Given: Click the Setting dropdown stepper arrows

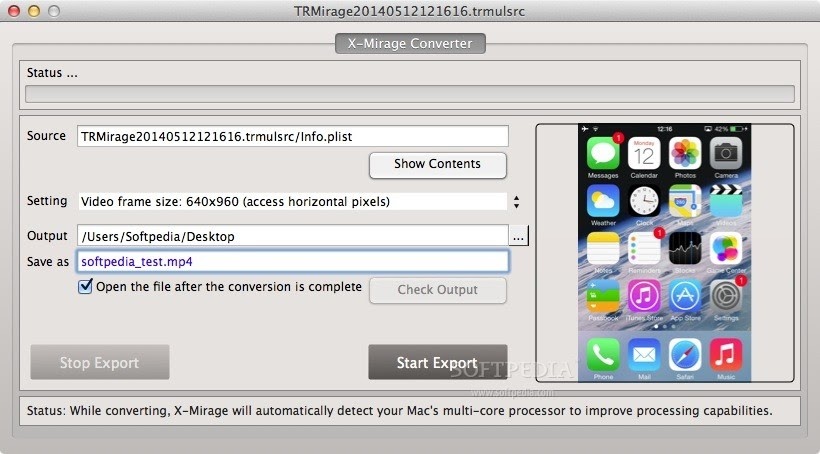Looking at the screenshot, I should 516,202.
